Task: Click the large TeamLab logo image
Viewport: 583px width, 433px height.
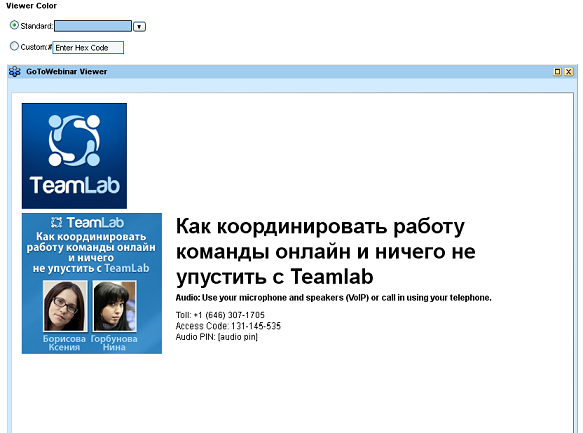Action: pyautogui.click(x=74, y=156)
